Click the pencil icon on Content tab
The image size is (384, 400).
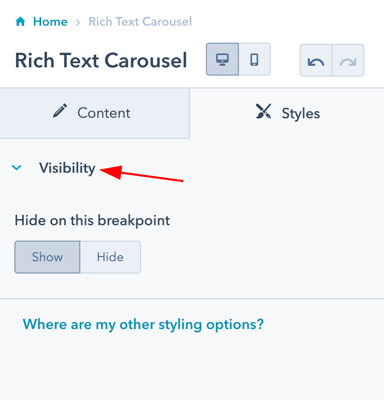pos(60,111)
